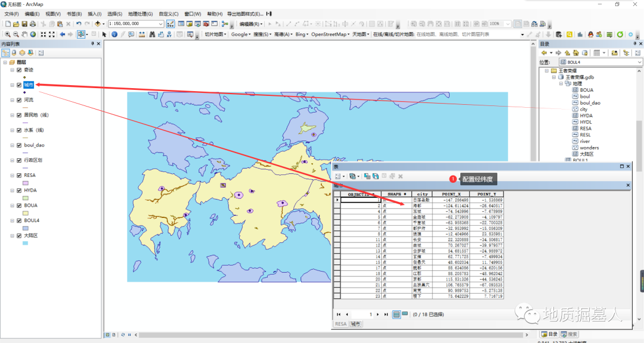Screen dimensions: 644x343
Task: Print the map
Action: 32,24
